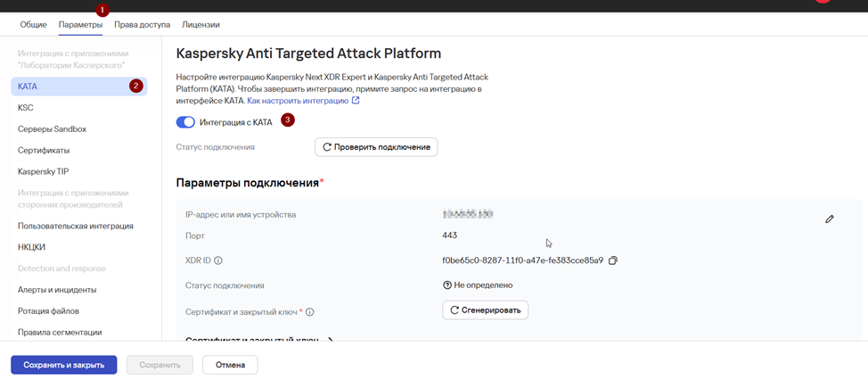The image size is (868, 380).
Task: Open the Права доступа tab
Action: pyautogui.click(x=143, y=24)
